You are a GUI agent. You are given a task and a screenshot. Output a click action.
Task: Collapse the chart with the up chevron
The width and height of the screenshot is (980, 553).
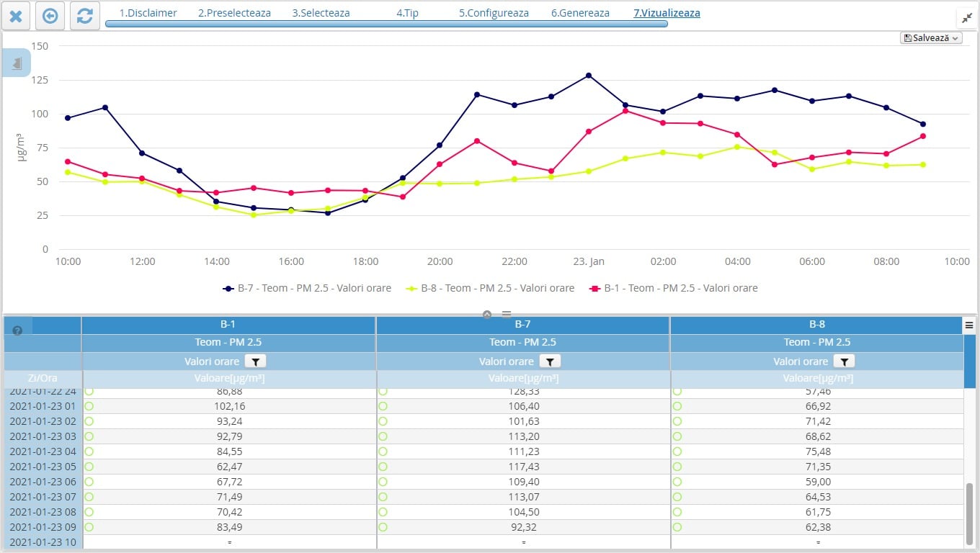487,315
